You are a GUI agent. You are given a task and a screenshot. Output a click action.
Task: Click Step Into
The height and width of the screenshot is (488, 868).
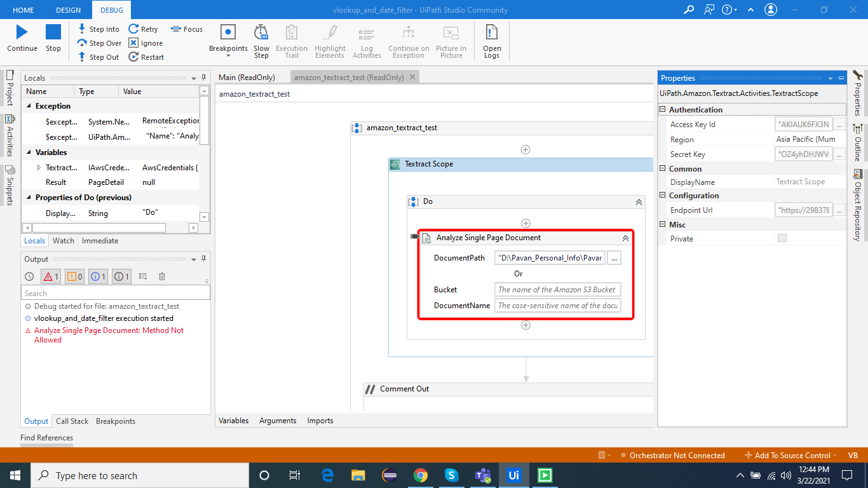tap(98, 29)
